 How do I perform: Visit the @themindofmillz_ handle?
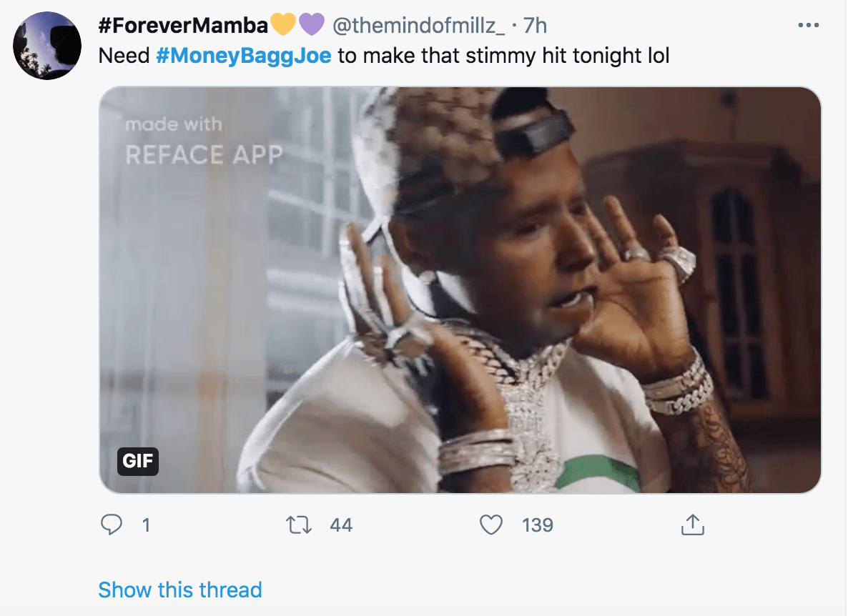(x=418, y=26)
